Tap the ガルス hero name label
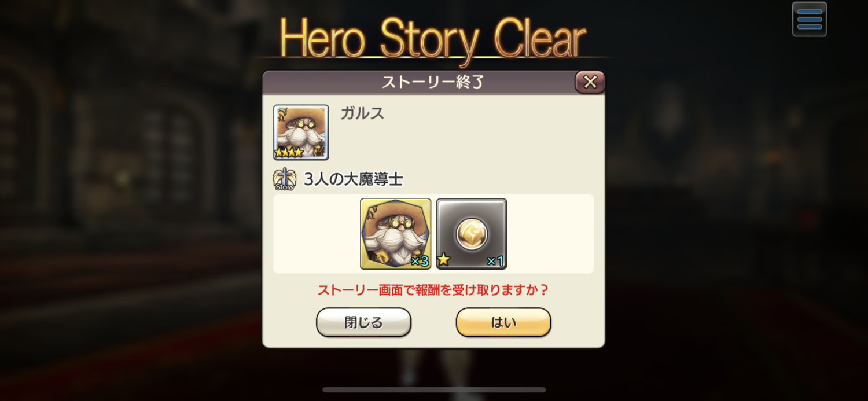The image size is (868, 401). (x=362, y=113)
